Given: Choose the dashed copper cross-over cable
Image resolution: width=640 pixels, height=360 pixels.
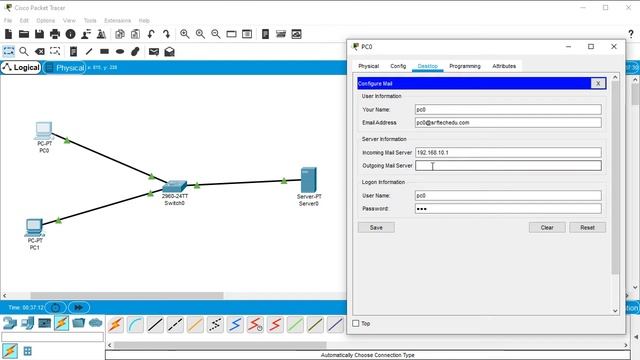Looking at the screenshot, I should tap(175, 325).
